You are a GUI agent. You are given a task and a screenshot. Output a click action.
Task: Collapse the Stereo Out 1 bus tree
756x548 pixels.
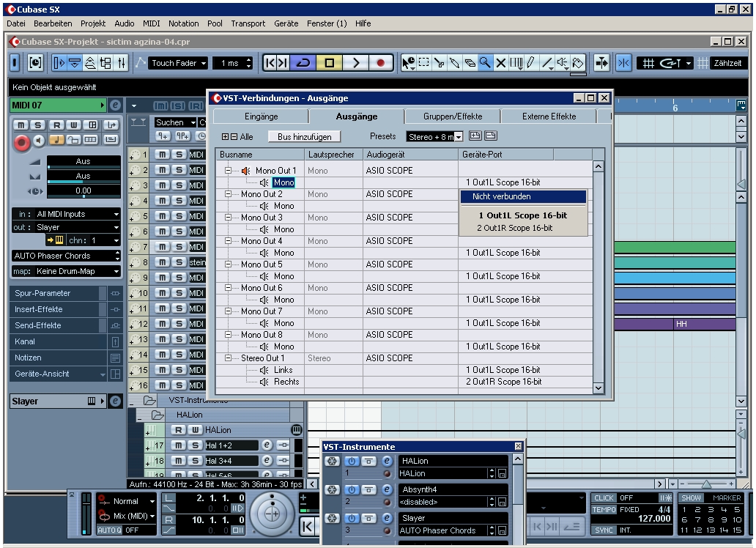click(x=228, y=358)
